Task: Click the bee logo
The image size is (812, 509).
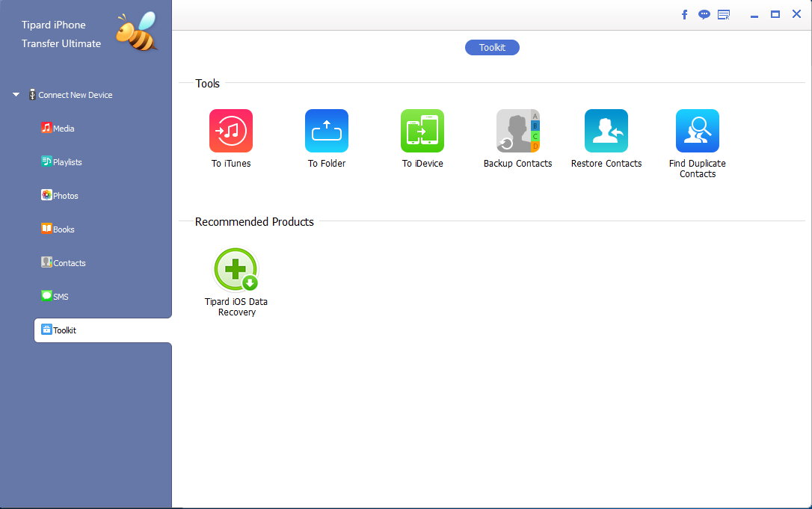Action: point(136,31)
